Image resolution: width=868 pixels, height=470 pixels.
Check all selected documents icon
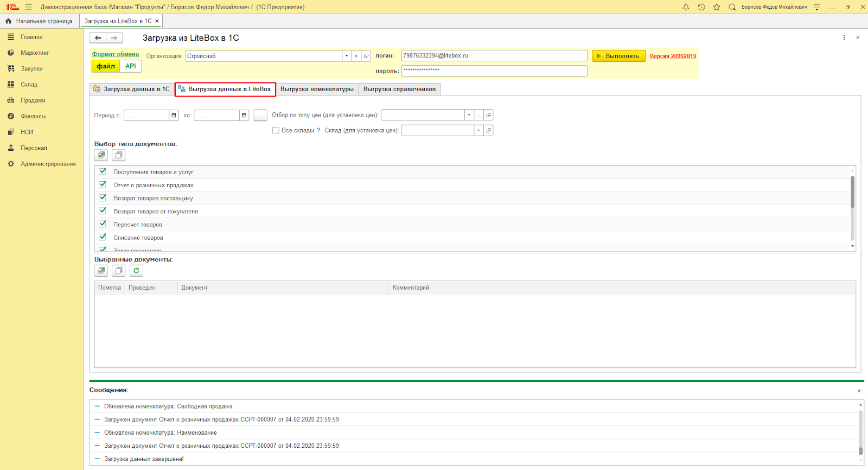coord(101,271)
